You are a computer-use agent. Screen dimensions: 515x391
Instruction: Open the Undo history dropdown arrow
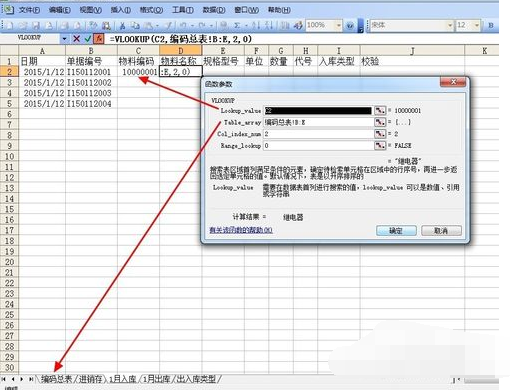[x=191, y=26]
